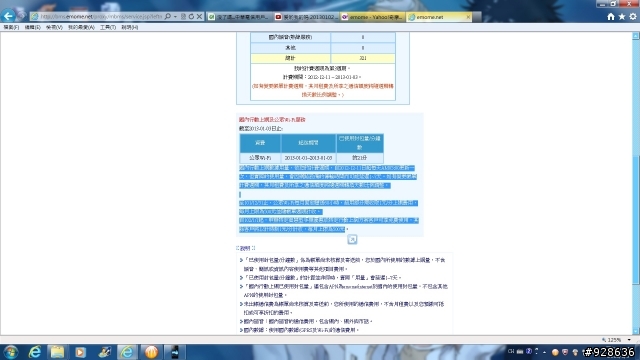Screen dimensions: 640x360
Task: Click the CH language indicator in tray
Action: tap(511, 351)
